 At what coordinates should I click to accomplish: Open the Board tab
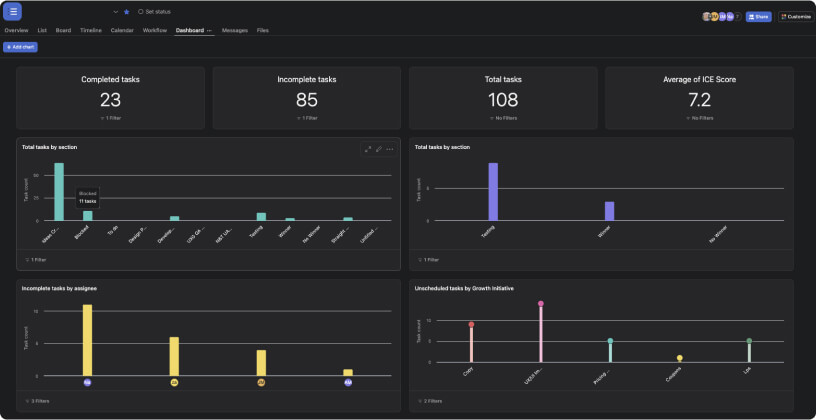pyautogui.click(x=63, y=31)
